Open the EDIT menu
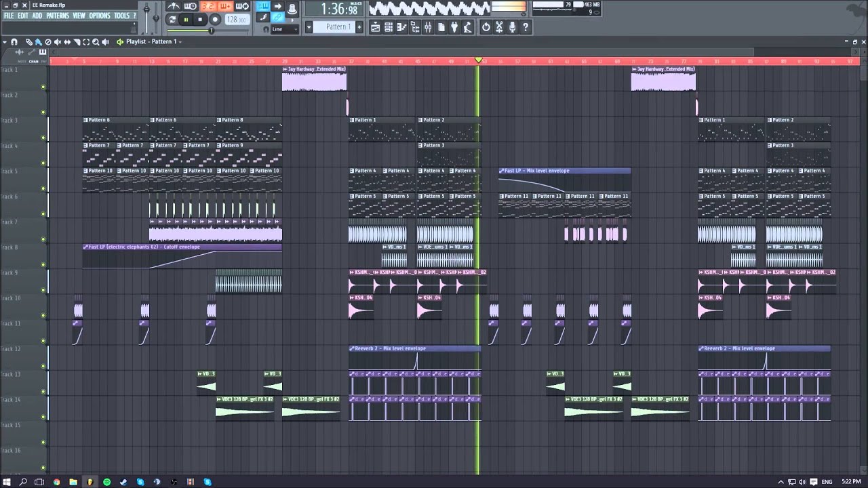Viewport: 868px width, 488px height. (x=23, y=16)
